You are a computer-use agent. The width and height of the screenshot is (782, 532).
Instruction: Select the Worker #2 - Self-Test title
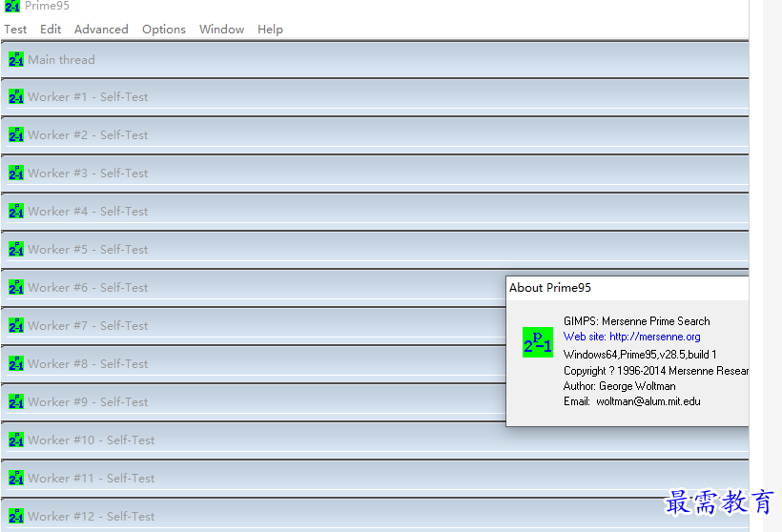[88, 134]
